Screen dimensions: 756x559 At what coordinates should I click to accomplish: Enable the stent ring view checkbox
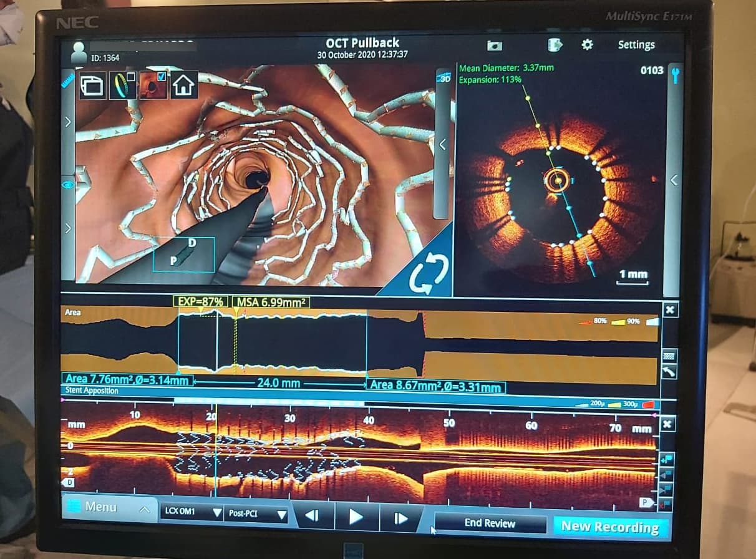tap(130, 77)
